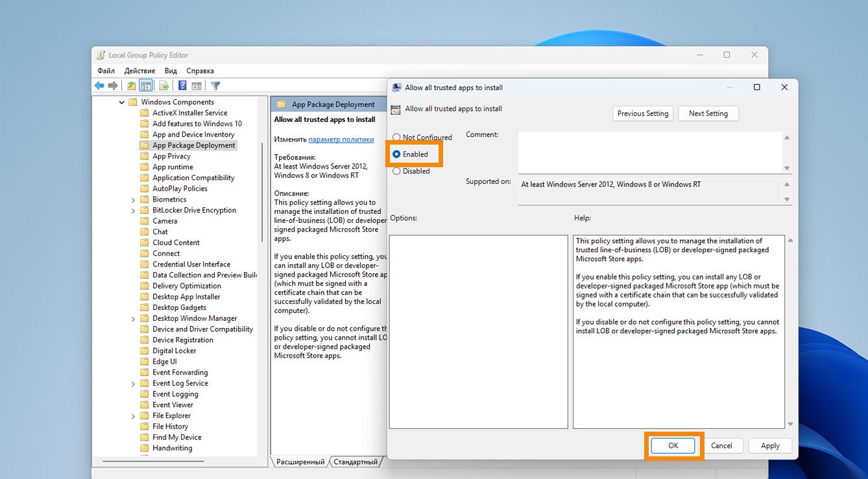Expand the File Explorer tree node
Screen dimensions: 868x479
click(x=134, y=416)
